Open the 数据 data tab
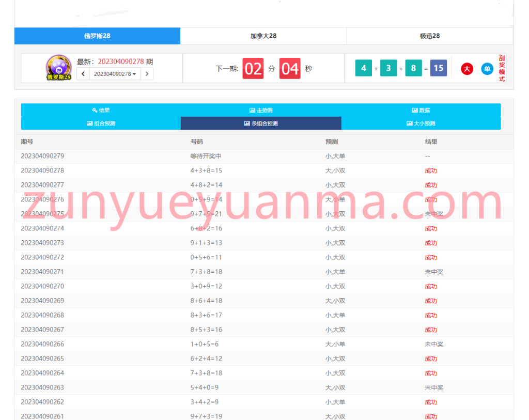The image size is (529, 420). coord(421,111)
